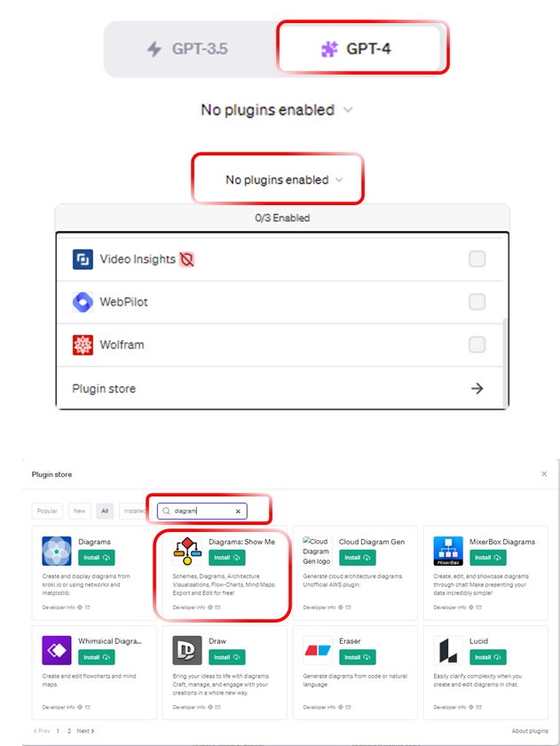Click the Whimsical Diagrams plugin icon
The height and width of the screenshot is (746, 560).
click(x=57, y=650)
